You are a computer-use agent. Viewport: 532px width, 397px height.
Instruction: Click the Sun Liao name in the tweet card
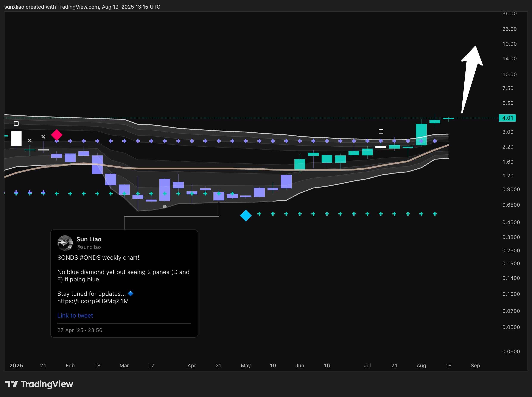coord(89,239)
